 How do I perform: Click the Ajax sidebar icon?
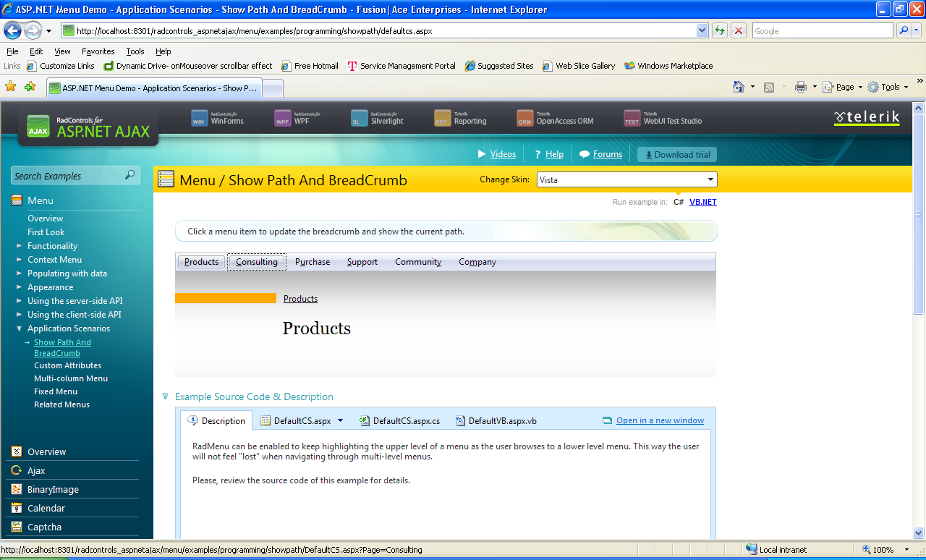pos(17,470)
